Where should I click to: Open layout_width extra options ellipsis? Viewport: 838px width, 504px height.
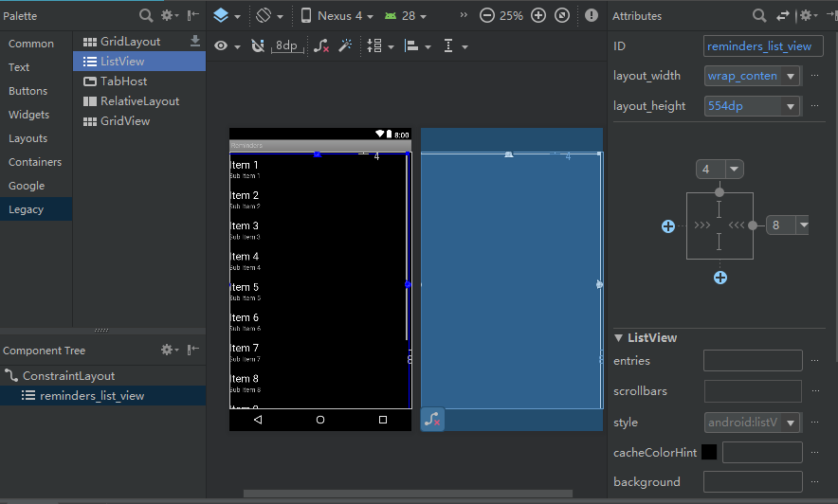pyautogui.click(x=814, y=76)
